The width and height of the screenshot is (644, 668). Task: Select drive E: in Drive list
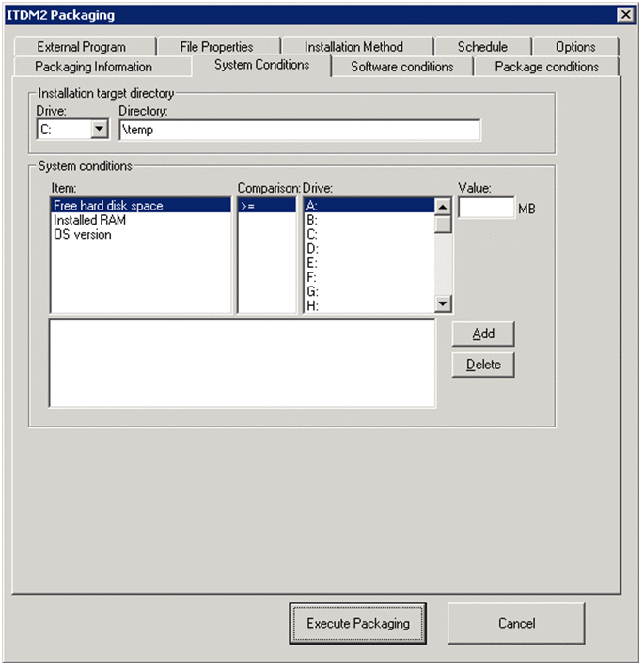coord(369,263)
